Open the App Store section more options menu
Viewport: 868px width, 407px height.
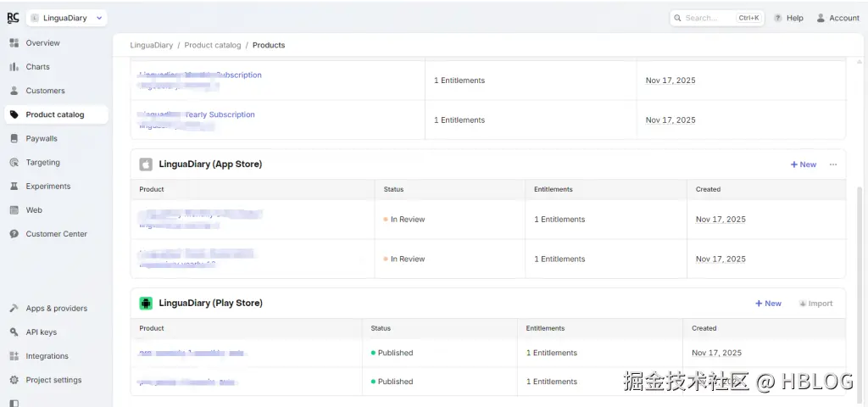tap(833, 164)
